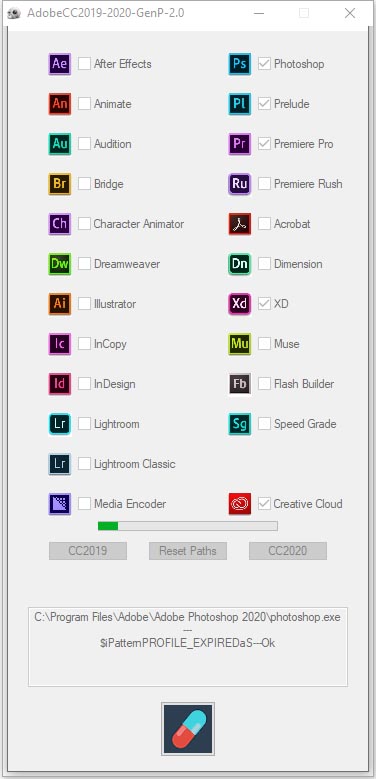The image size is (376, 779).
Task: Click the Premiere Pro Pr icon
Action: tap(240, 144)
